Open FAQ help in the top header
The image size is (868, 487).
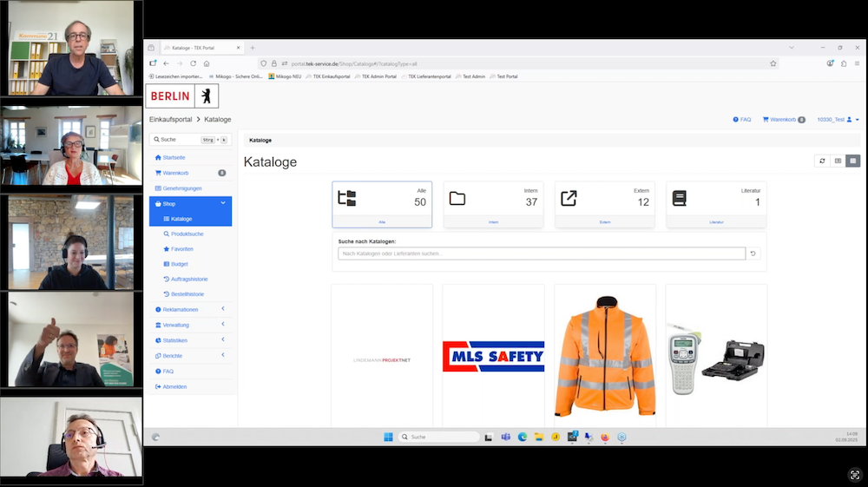742,120
